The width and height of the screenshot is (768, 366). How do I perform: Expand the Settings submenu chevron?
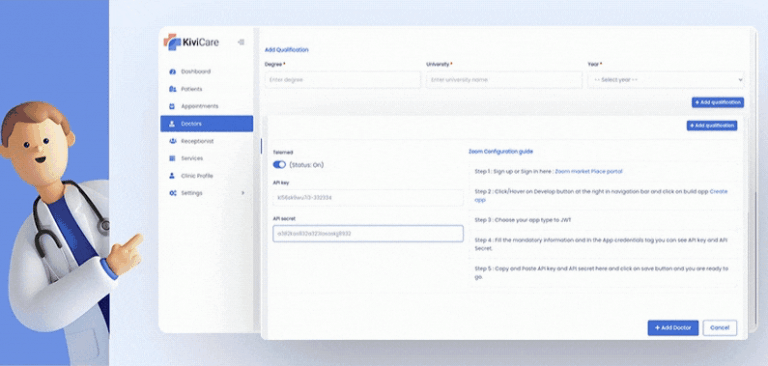coord(243,193)
